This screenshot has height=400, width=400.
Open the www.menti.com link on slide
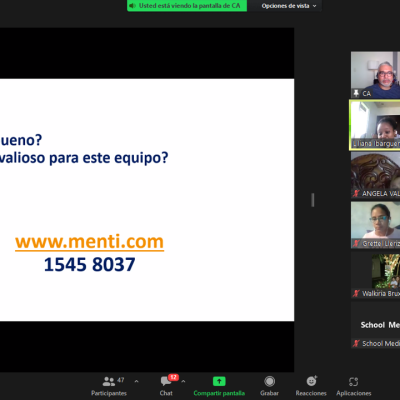pyautogui.click(x=89, y=241)
